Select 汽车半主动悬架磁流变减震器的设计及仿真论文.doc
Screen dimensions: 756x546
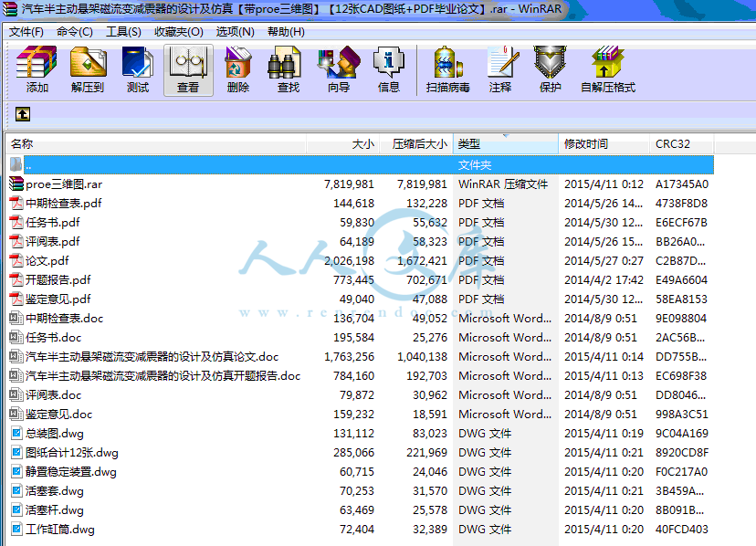152,356
